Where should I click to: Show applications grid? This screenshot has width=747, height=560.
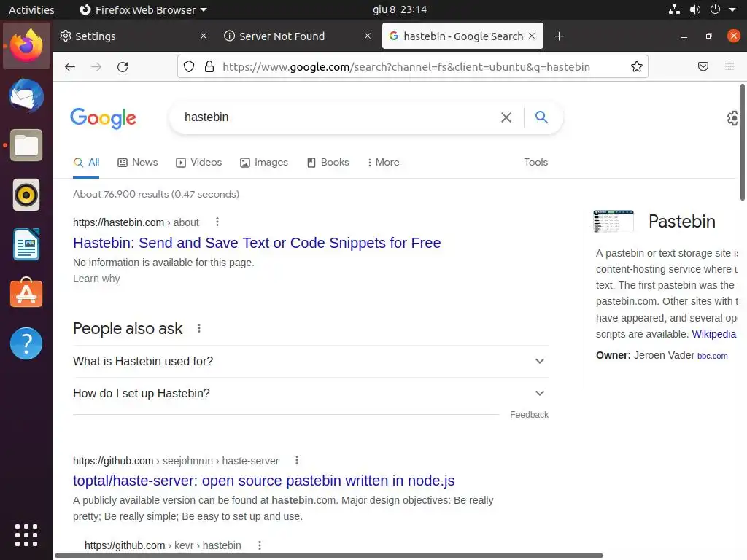(26, 535)
